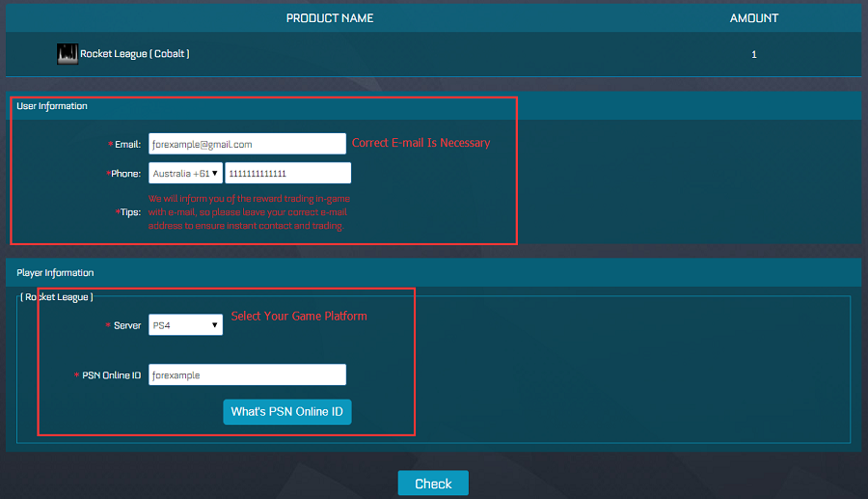
Task: Click the red tips text about e-mail
Action: coord(249,212)
